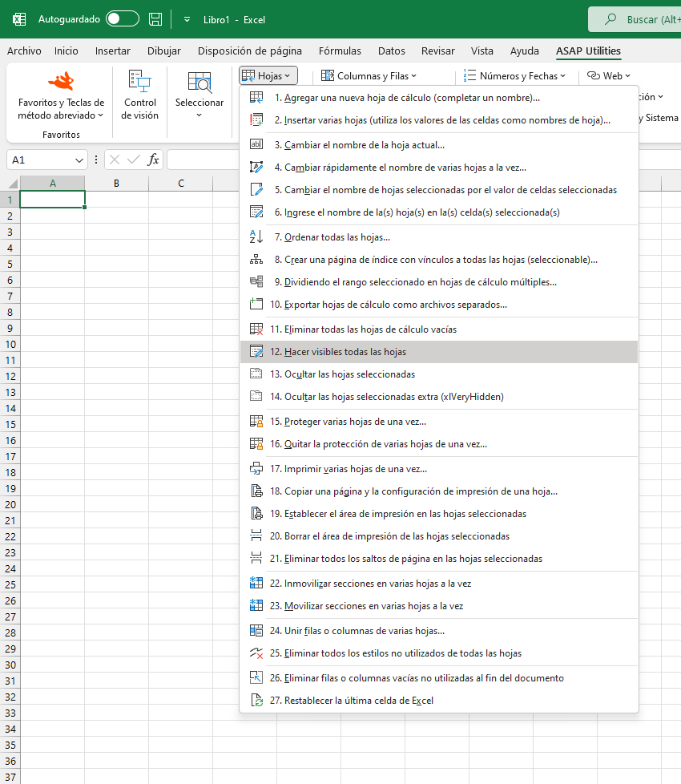The height and width of the screenshot is (784, 681).
Task: Choose 21. Eliminar todos los saltos de página
Action: pyautogui.click(x=439, y=559)
